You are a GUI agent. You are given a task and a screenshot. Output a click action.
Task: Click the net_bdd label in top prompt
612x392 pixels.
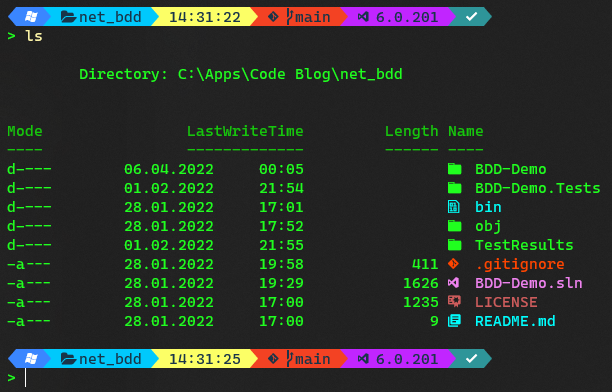pyautogui.click(x=110, y=17)
